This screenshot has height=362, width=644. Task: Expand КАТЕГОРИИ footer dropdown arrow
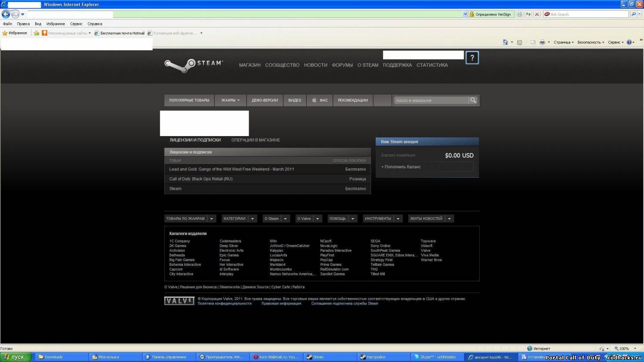[x=252, y=219]
